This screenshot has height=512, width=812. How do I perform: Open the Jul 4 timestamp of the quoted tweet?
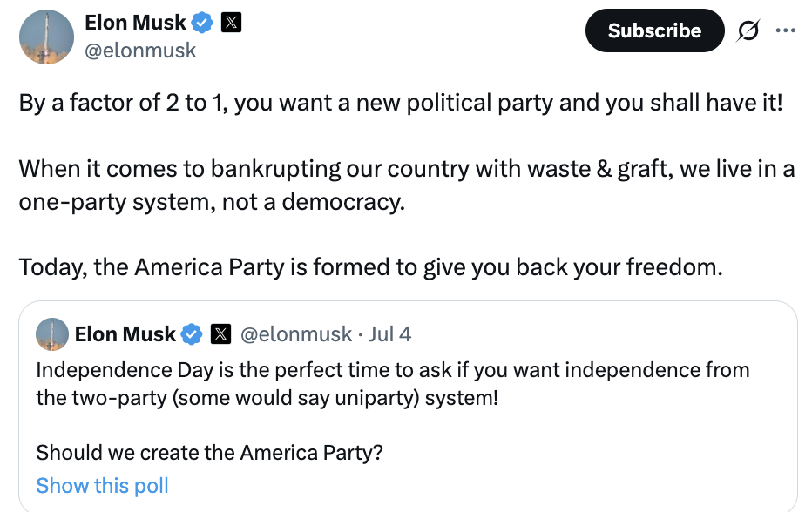(391, 333)
